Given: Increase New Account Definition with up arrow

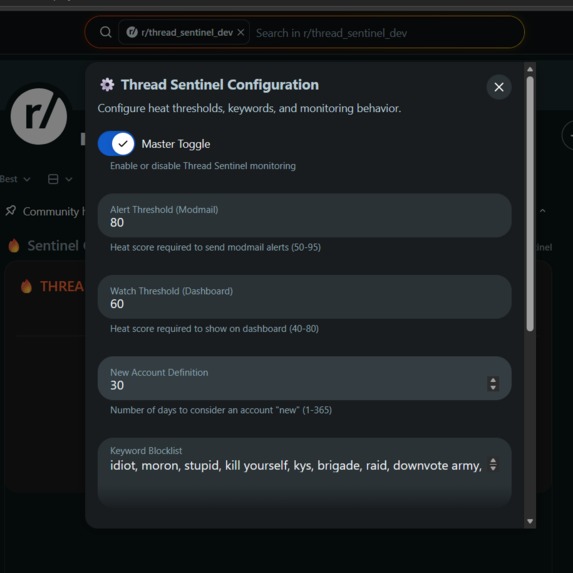Looking at the screenshot, I should (x=493, y=380).
